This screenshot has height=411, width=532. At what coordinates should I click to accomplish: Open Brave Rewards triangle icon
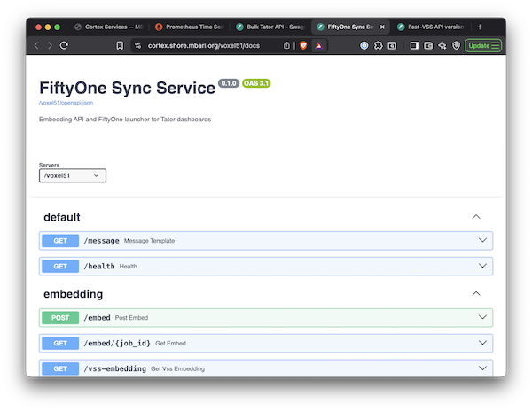319,45
